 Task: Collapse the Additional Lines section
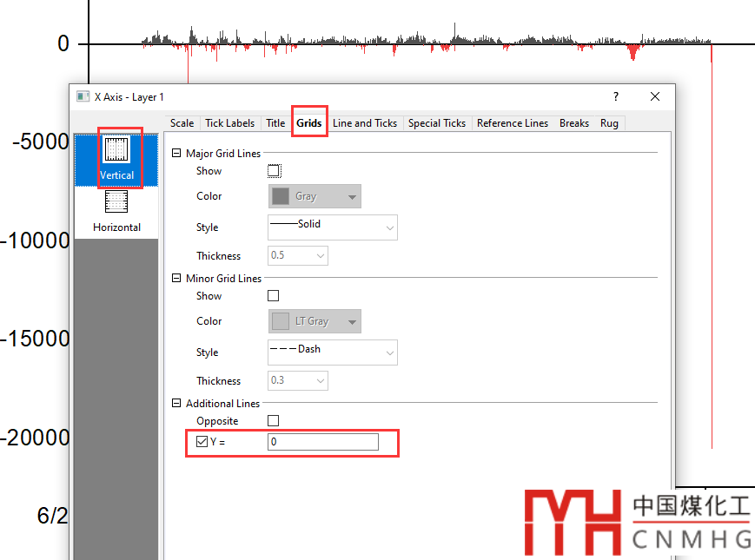pyautogui.click(x=176, y=403)
